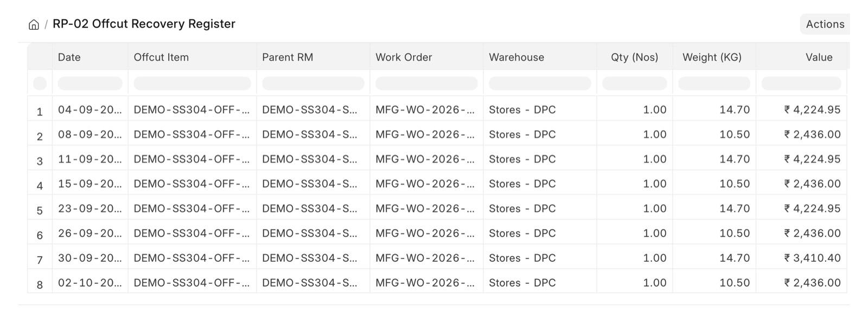
Task: Open the Actions menu button
Action: pos(825,24)
